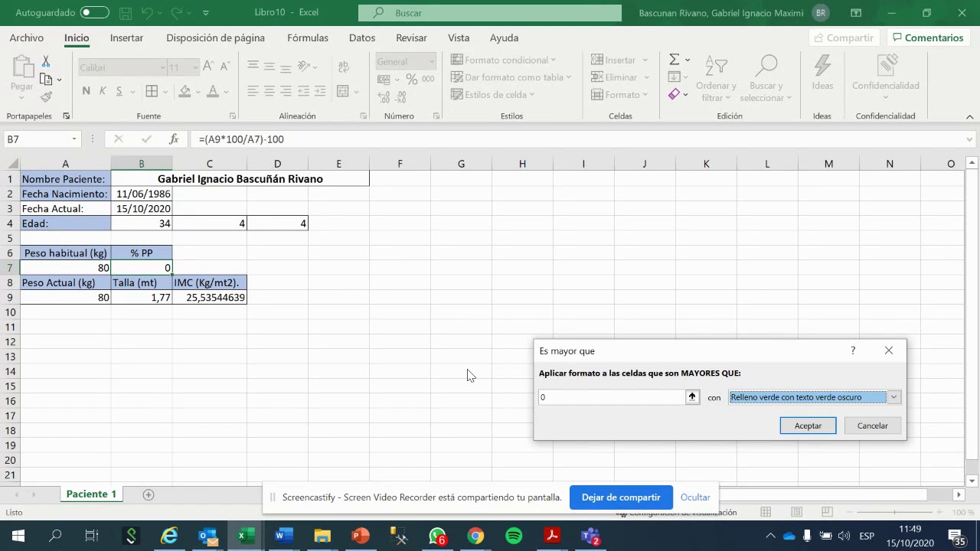Select the Format Painter brush
This screenshot has height=551, width=980.
coord(46,97)
